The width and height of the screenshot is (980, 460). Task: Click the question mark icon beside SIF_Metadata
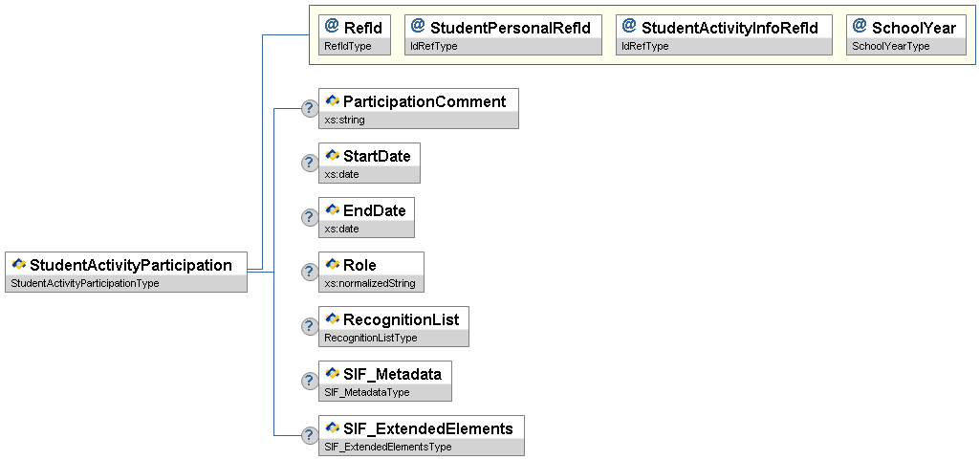[309, 382]
